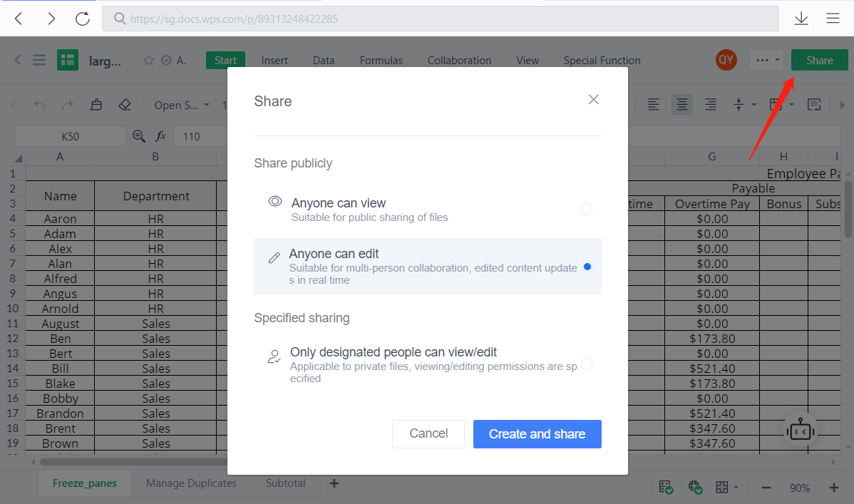Viewport: 854px width, 504px height.
Task: Switch to the Formulas ribbon tab
Action: [x=381, y=60]
